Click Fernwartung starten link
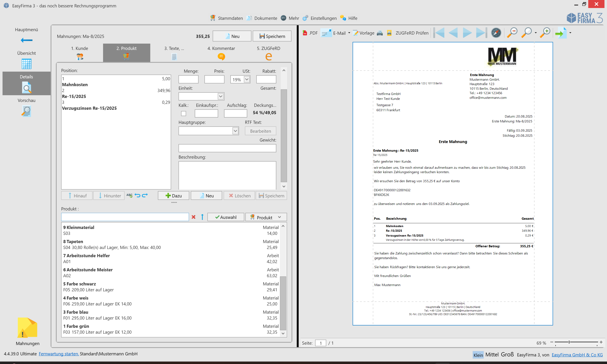This screenshot has width=607, height=364. (59, 354)
